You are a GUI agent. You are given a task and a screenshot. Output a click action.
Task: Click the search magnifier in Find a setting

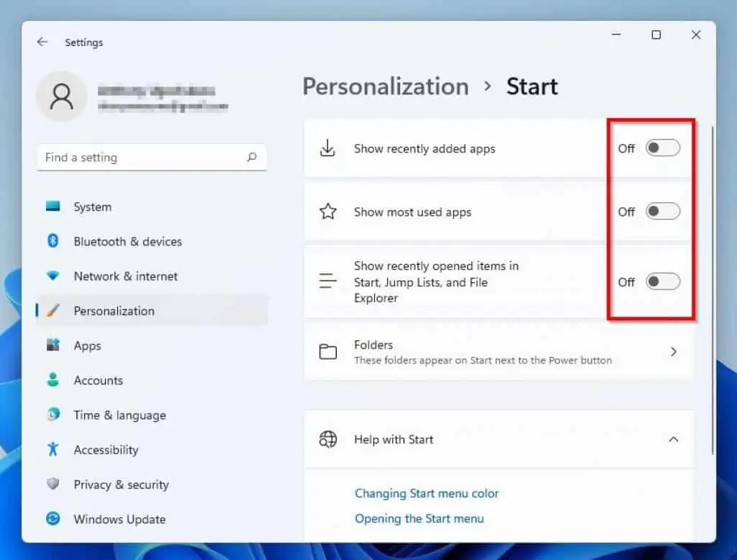[252, 157]
